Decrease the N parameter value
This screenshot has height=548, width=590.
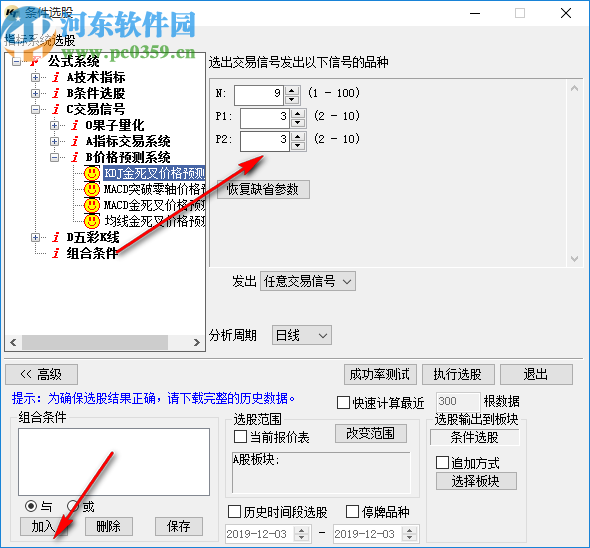click(292, 100)
